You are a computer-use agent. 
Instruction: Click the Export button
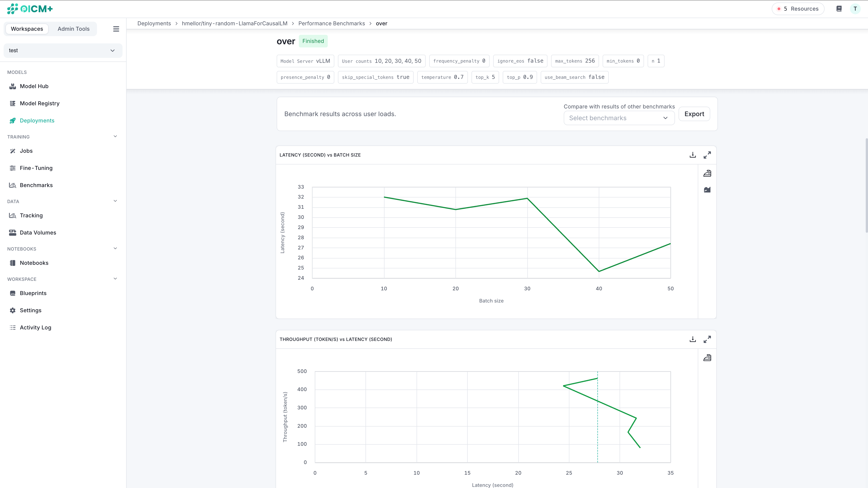click(694, 114)
